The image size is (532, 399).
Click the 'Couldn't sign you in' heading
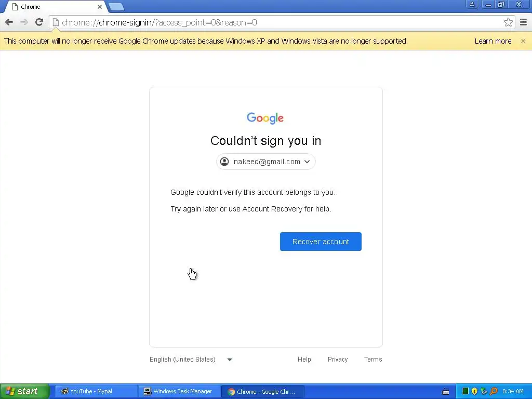point(265,141)
